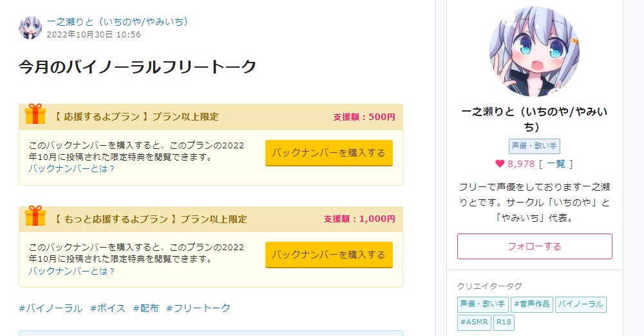644x336 pixels.
Task: Click the large profile avatar in the sidebar
Action: [535, 52]
